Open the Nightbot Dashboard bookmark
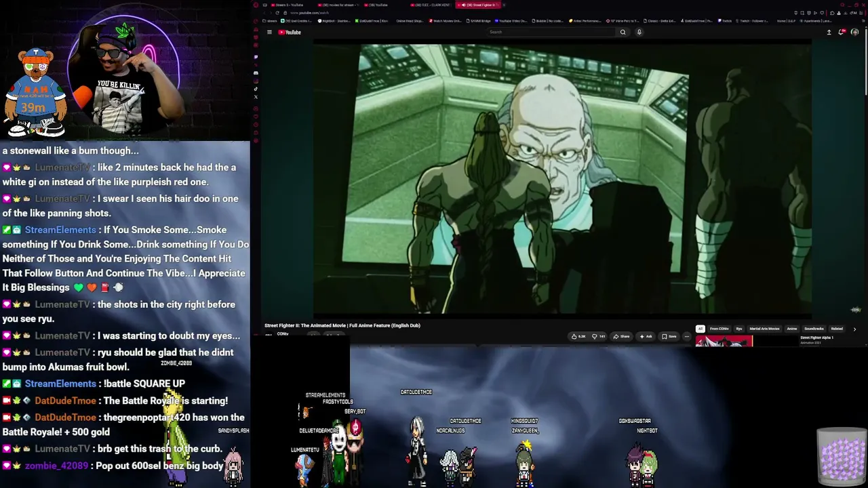The width and height of the screenshot is (868, 488). pyautogui.click(x=334, y=21)
